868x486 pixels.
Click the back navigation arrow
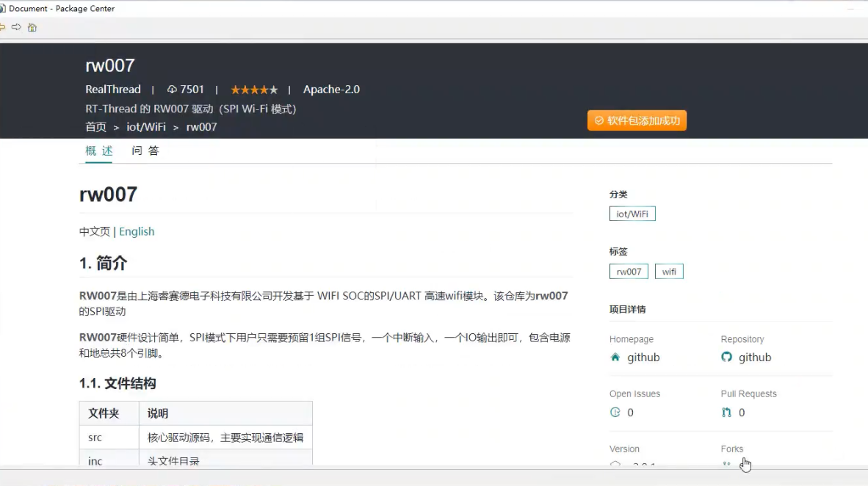pos(2,27)
